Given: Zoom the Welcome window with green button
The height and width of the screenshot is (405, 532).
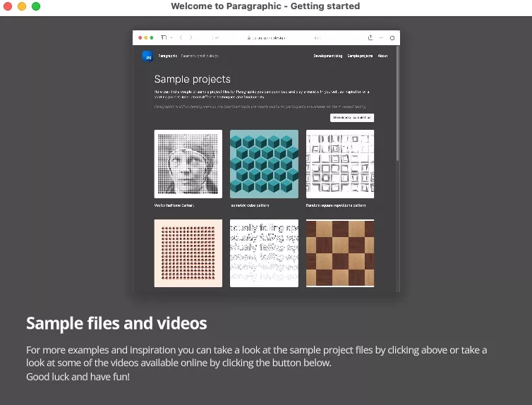Looking at the screenshot, I should (36, 6).
